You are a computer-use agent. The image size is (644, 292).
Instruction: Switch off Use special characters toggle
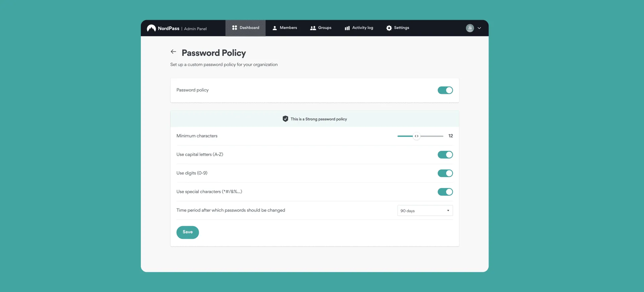(x=445, y=192)
